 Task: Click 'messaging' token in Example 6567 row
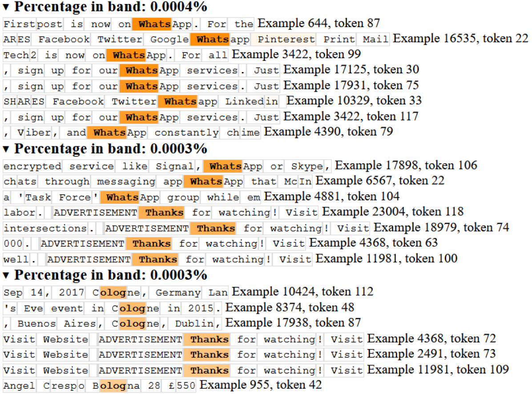[x=123, y=182]
